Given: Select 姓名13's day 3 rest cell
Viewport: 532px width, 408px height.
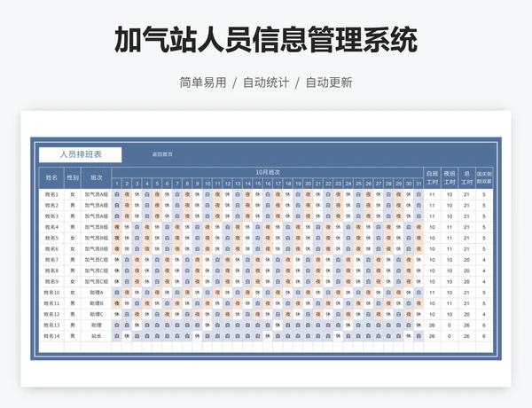Looking at the screenshot, I should 137,326.
